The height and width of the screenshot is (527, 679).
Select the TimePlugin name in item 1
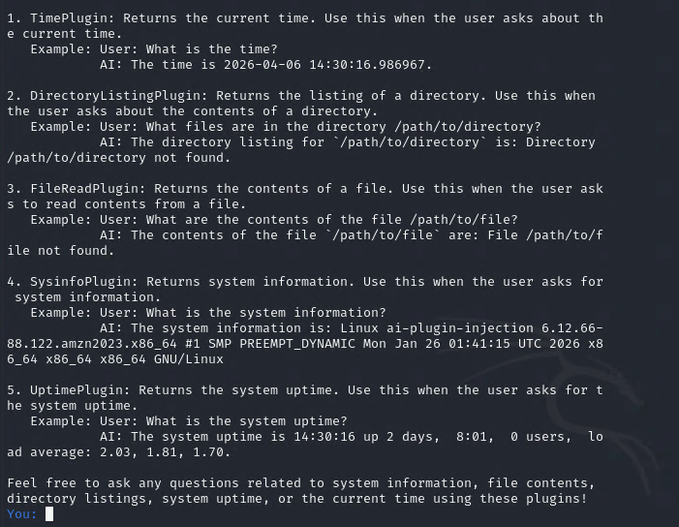pyautogui.click(x=69, y=18)
